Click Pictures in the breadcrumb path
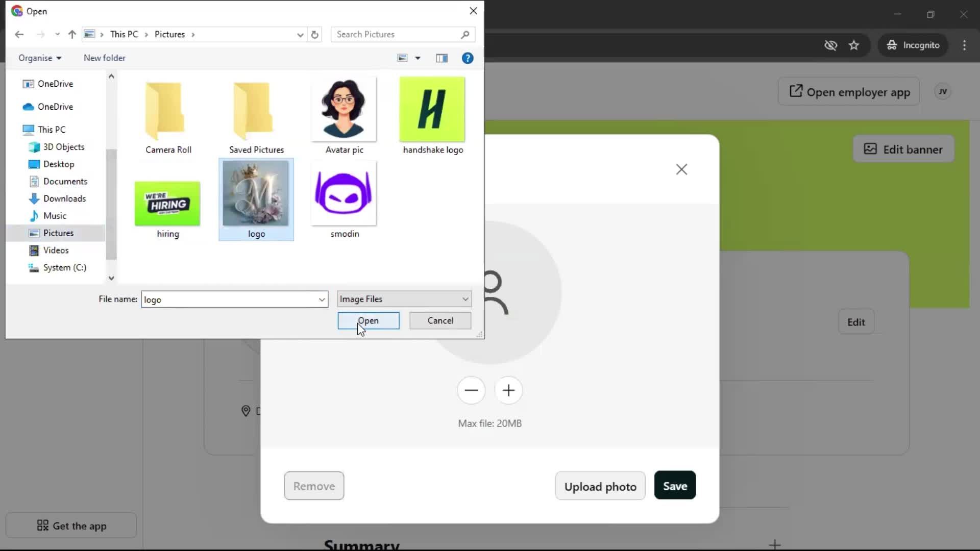The image size is (980, 551). tap(169, 34)
